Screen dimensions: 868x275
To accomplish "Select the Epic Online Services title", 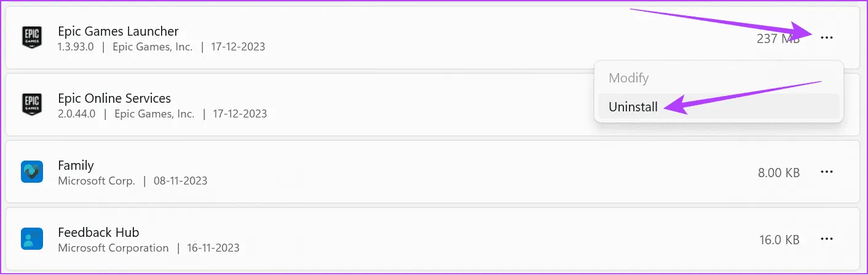I will (114, 98).
